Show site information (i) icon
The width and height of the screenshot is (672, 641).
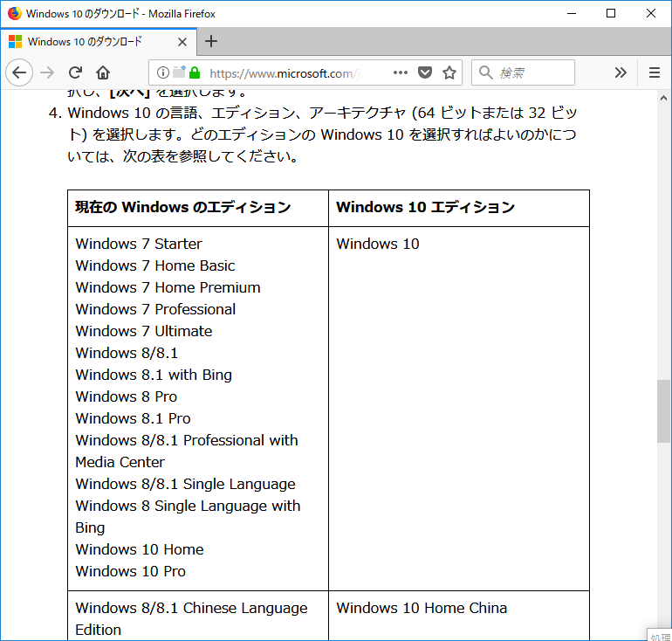click(163, 72)
